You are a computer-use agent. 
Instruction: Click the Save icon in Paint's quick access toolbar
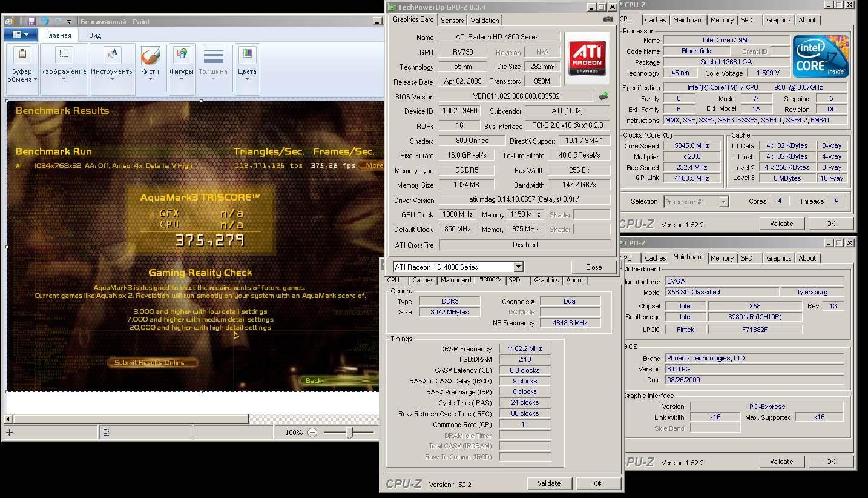click(31, 21)
